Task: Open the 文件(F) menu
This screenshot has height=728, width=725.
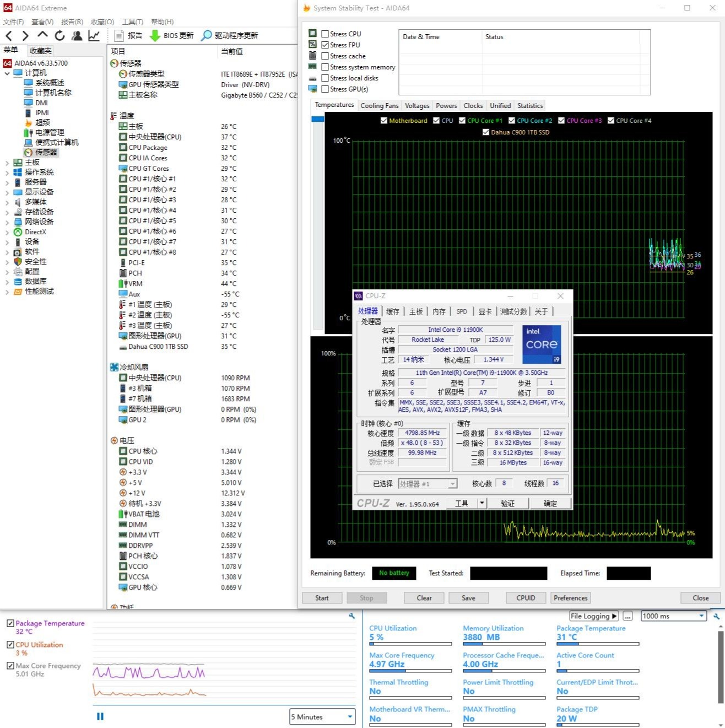Action: coord(13,21)
